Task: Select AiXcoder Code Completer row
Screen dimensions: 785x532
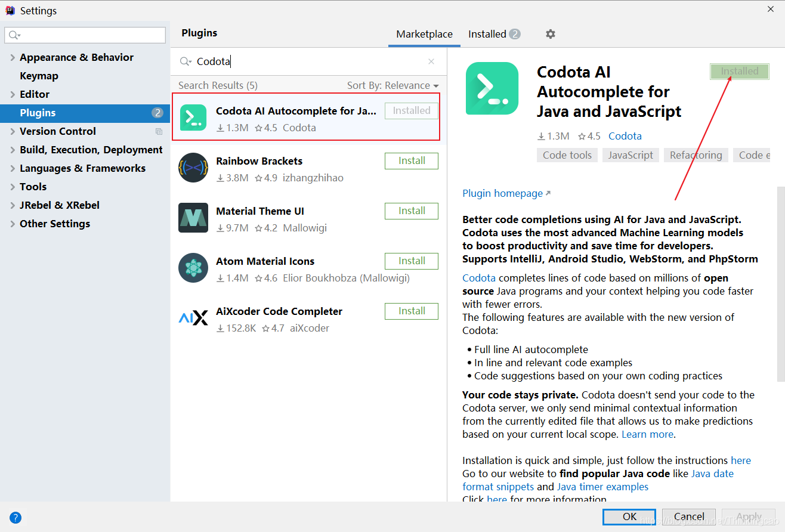Action: pyautogui.click(x=308, y=318)
